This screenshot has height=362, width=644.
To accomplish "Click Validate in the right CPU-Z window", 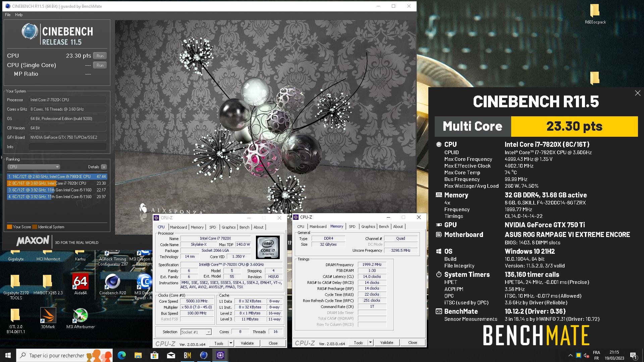I will click(387, 343).
